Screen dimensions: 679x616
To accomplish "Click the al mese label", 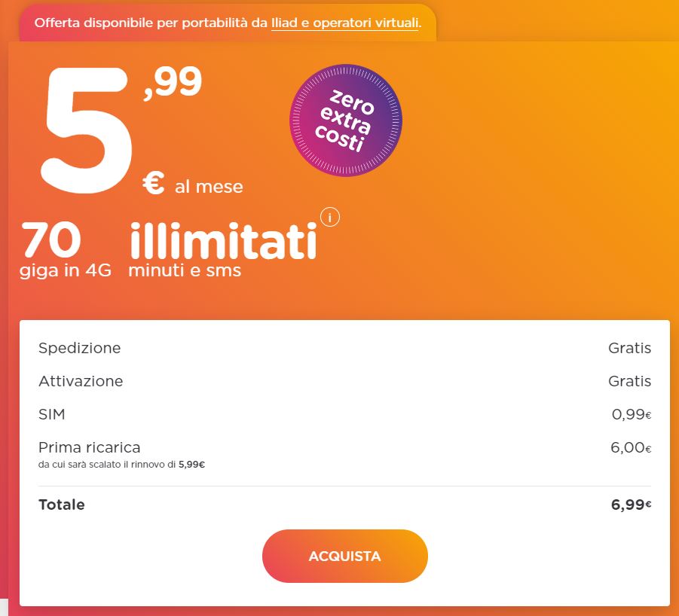I will pos(209,187).
